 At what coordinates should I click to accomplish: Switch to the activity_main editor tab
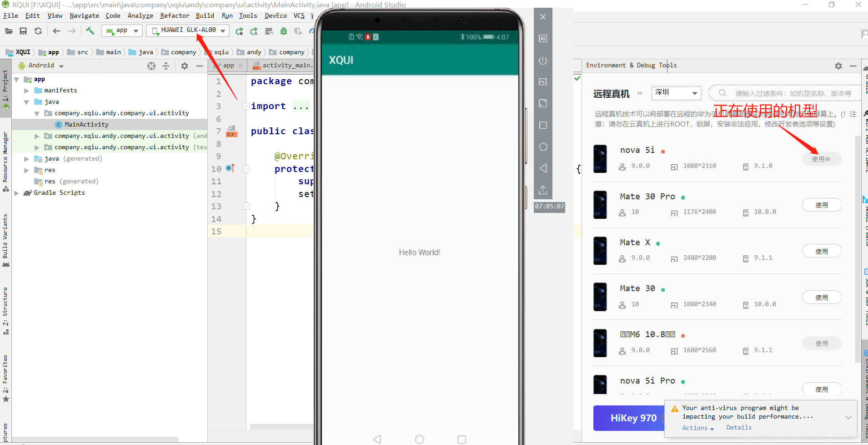coord(283,66)
